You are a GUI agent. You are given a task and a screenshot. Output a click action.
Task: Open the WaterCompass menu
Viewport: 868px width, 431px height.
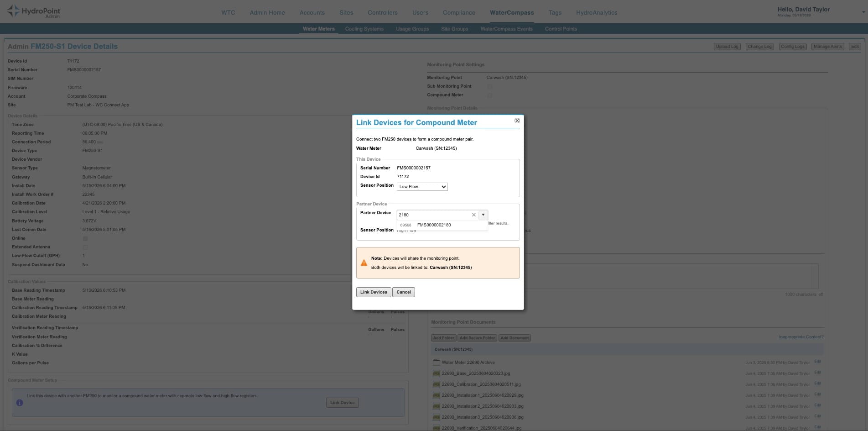tap(512, 12)
